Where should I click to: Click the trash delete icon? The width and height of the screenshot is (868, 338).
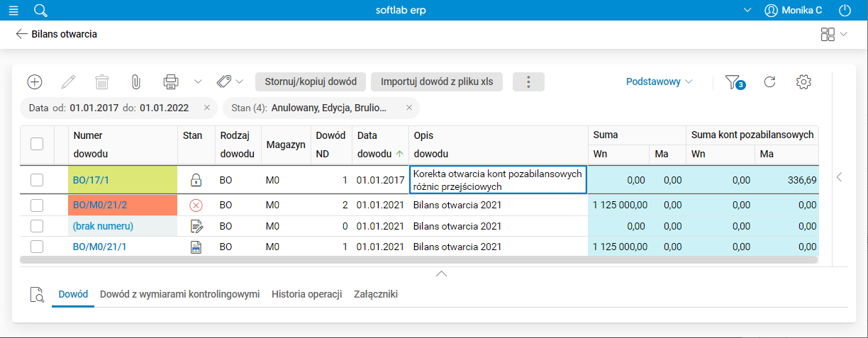pyautogui.click(x=102, y=81)
